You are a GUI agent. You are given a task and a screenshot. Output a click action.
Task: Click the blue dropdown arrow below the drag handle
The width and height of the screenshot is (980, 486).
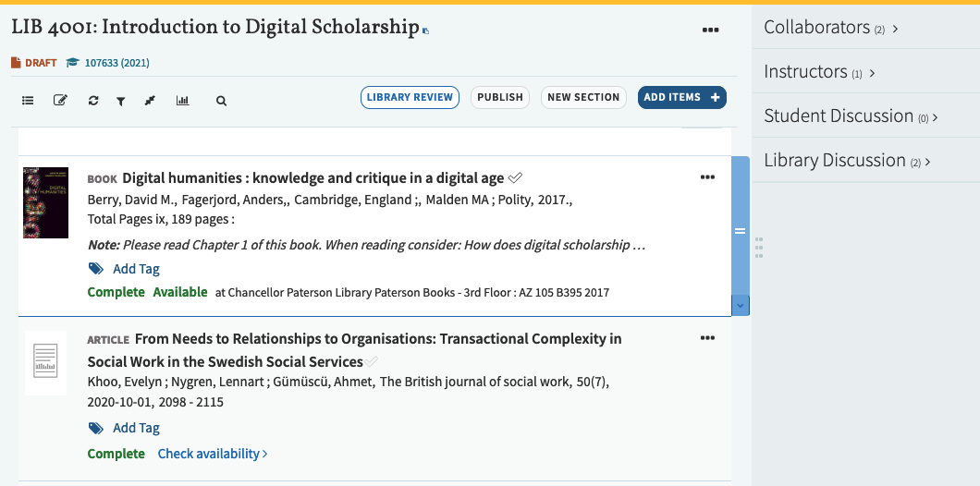pos(740,304)
